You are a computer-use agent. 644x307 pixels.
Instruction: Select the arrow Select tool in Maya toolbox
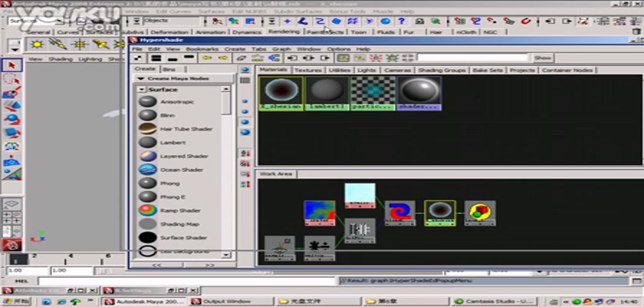pos(12,65)
